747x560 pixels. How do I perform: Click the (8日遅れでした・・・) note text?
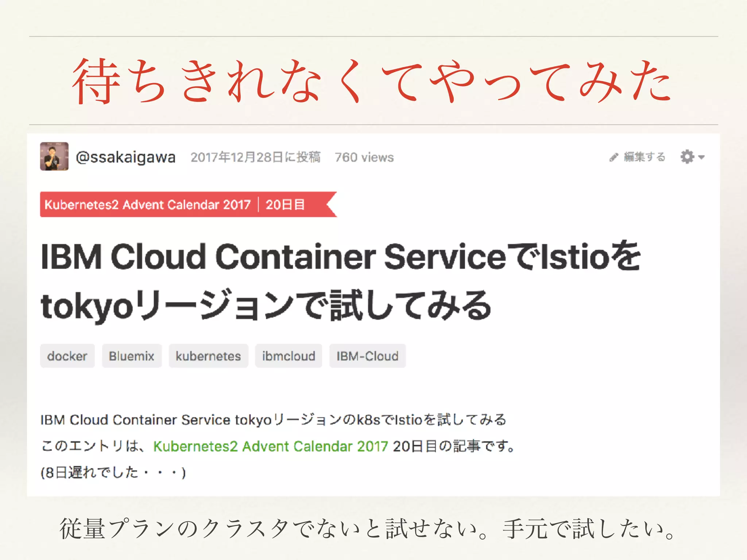pos(113,473)
